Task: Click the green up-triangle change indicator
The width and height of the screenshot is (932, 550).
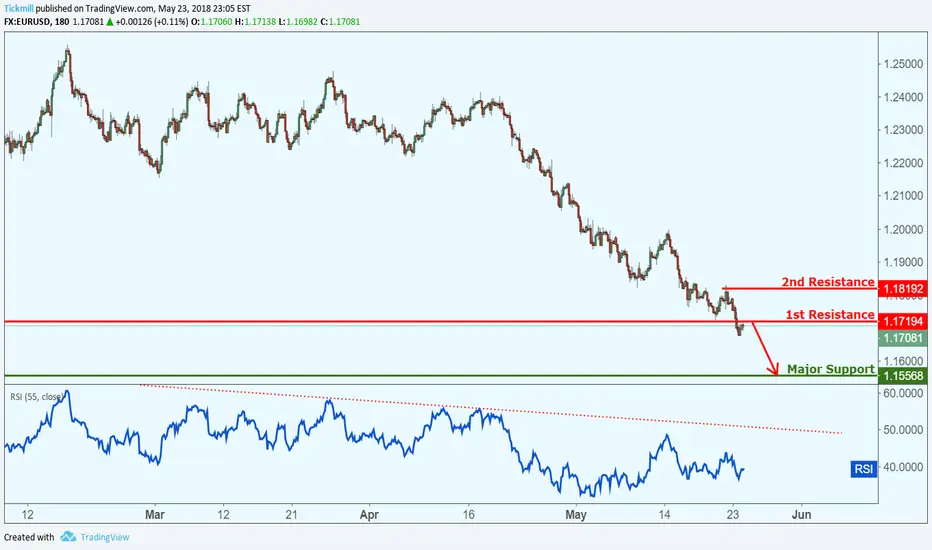Action: pyautogui.click(x=109, y=21)
